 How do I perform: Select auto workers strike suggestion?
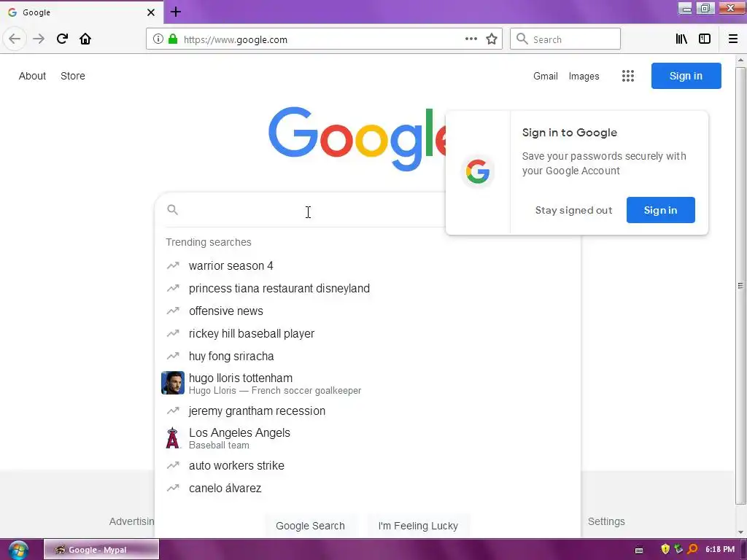coord(368,466)
